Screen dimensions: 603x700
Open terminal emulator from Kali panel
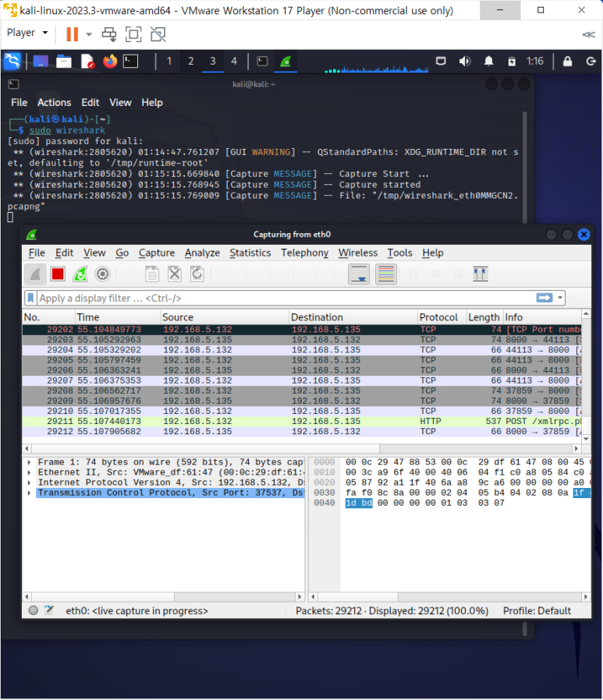(x=130, y=61)
